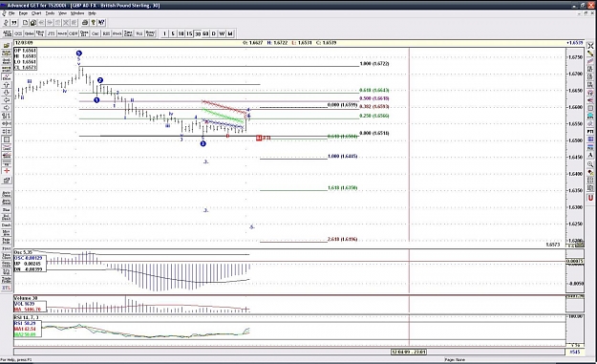Click the context help arrow icon
The height and width of the screenshot is (364, 597).
101,23
